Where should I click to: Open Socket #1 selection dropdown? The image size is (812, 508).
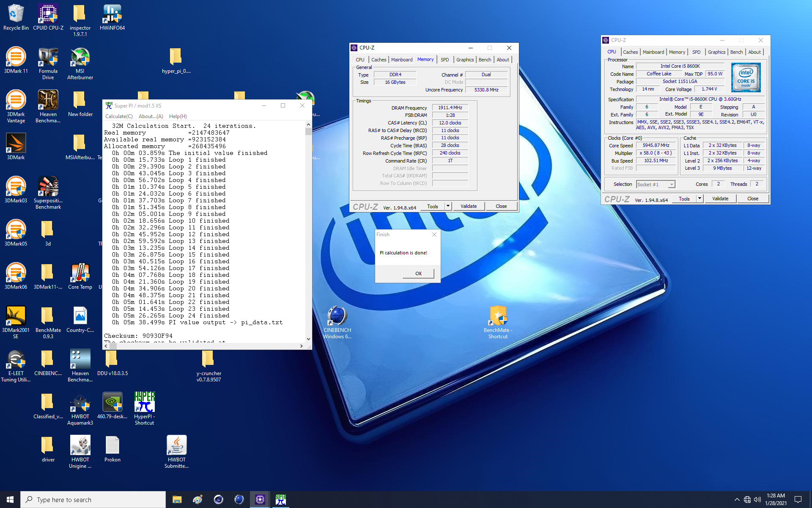(656, 185)
